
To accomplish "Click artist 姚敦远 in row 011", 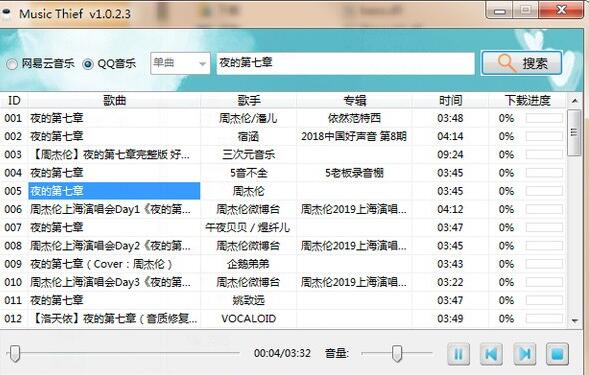I will tap(248, 300).
